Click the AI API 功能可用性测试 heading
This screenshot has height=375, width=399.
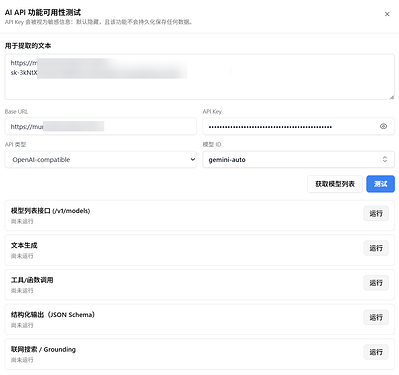[43, 13]
